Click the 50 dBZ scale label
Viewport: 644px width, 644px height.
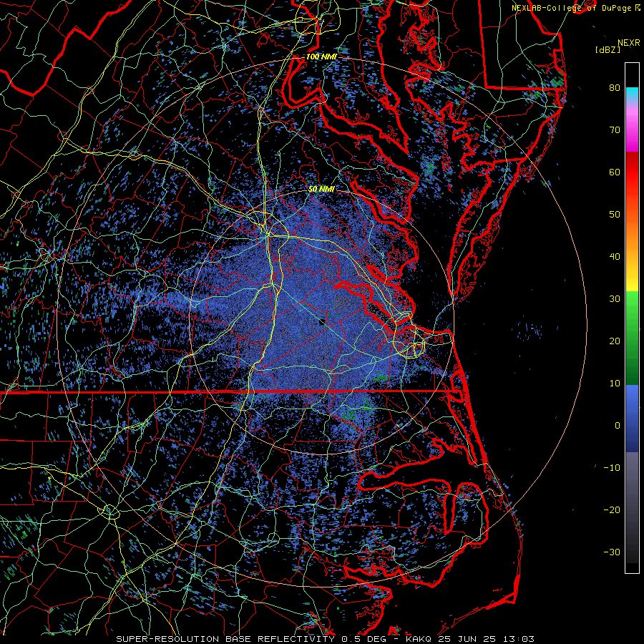pyautogui.click(x=615, y=215)
